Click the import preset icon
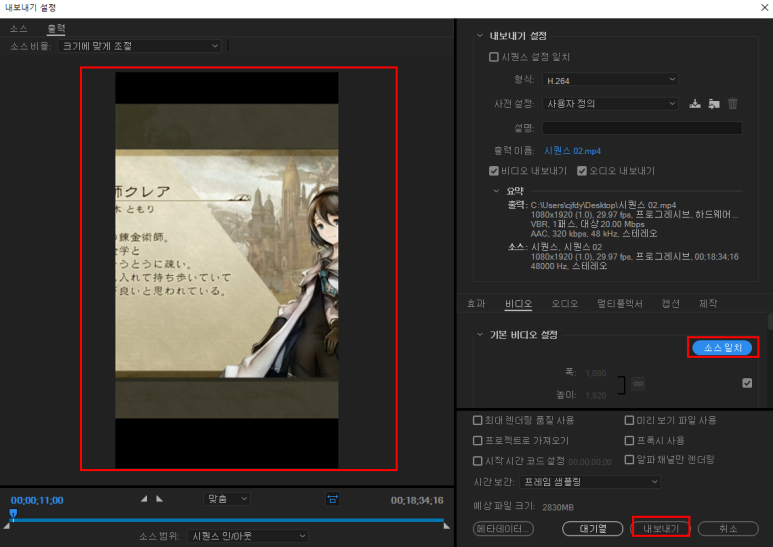773x547 pixels. tap(714, 103)
